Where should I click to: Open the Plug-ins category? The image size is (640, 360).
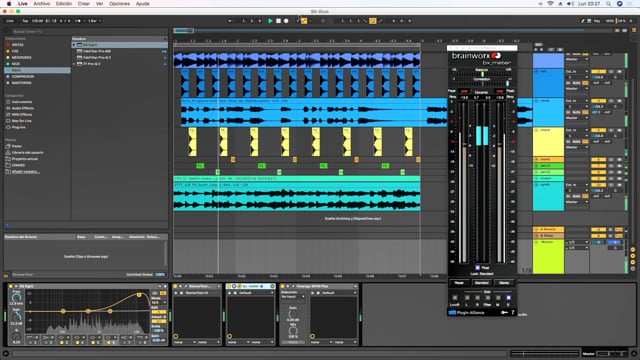point(18,127)
